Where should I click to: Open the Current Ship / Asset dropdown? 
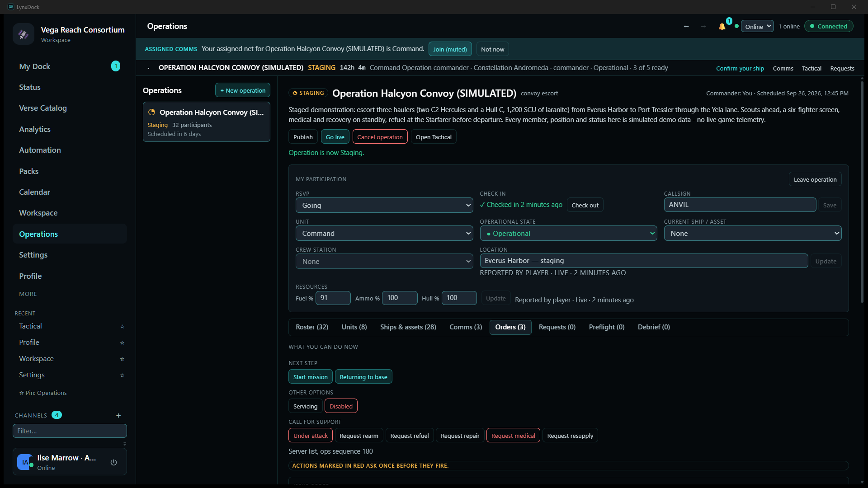[752, 233]
